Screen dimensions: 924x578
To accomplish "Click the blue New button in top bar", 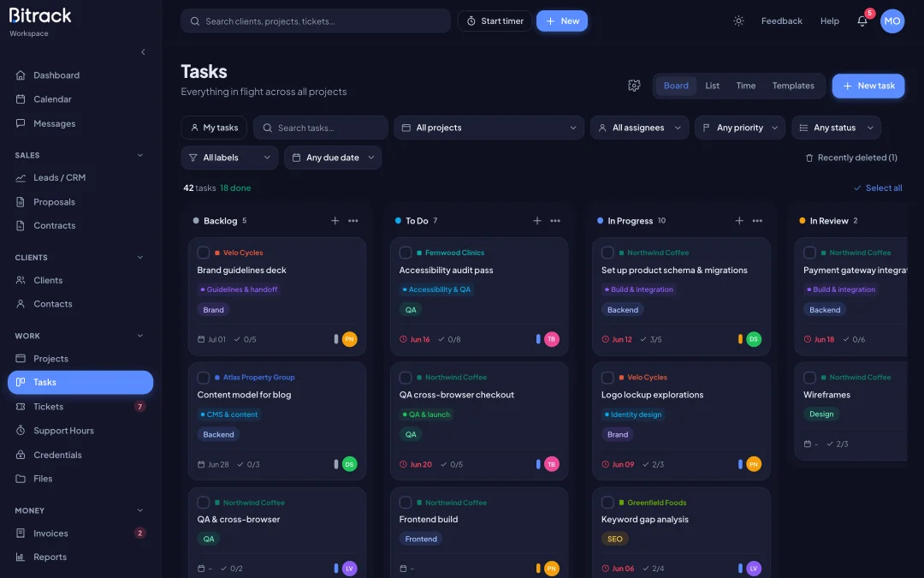I will click(561, 21).
